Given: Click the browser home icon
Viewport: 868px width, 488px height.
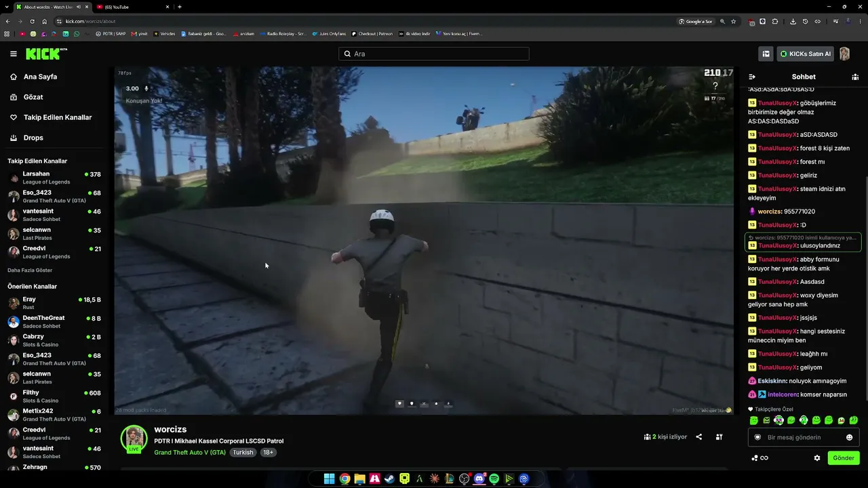Looking at the screenshot, I should [45, 22].
